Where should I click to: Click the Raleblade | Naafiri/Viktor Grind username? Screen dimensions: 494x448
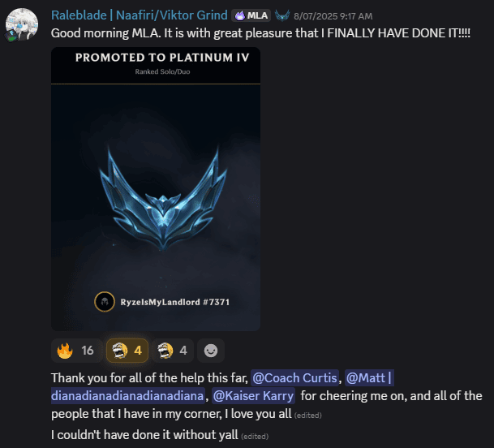coord(140,15)
